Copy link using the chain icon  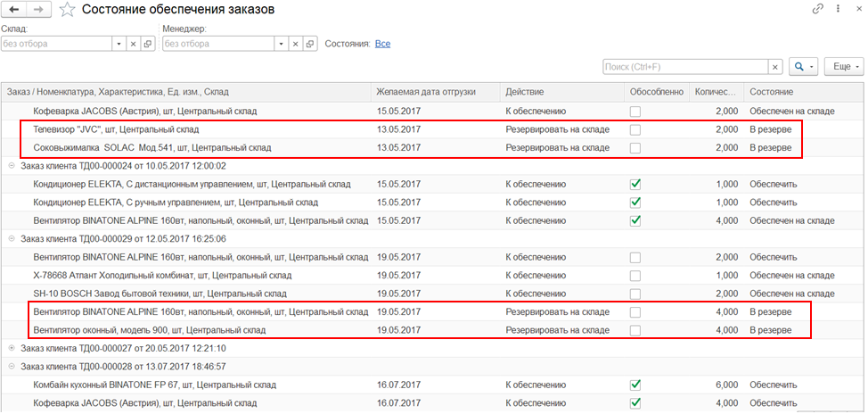click(817, 9)
